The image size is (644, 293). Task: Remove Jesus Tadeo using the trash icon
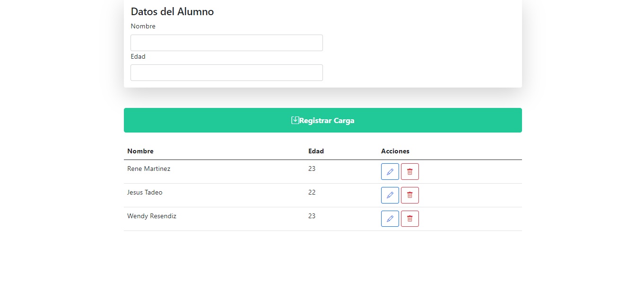[409, 195]
